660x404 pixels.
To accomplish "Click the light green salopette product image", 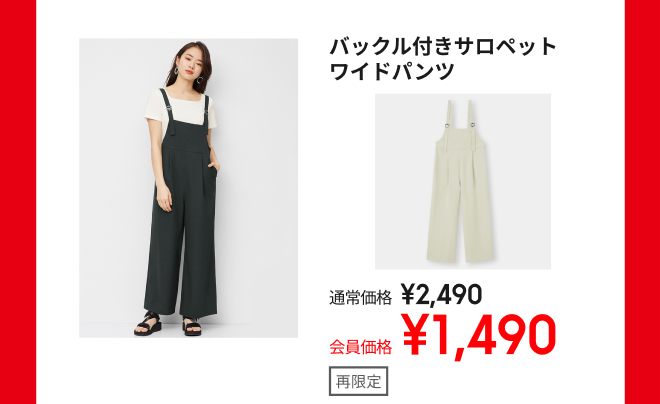I will pyautogui.click(x=463, y=181).
